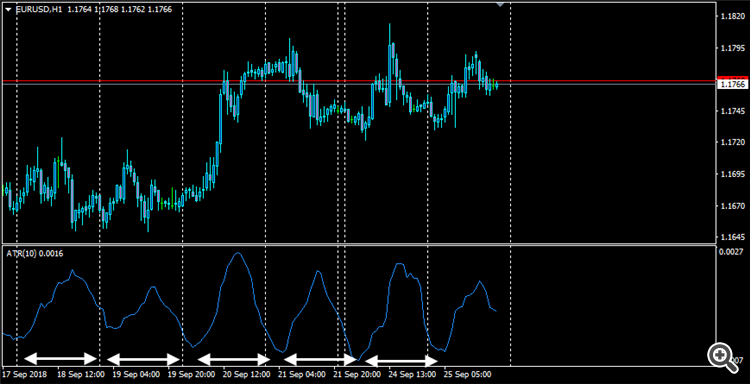Screen dimensions: 750x384
Task: Click the 17 Sep 2018 date label
Action: click(25, 374)
